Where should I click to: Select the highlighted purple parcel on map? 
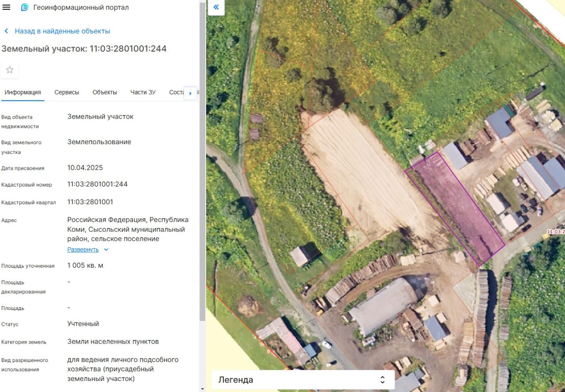455,209
